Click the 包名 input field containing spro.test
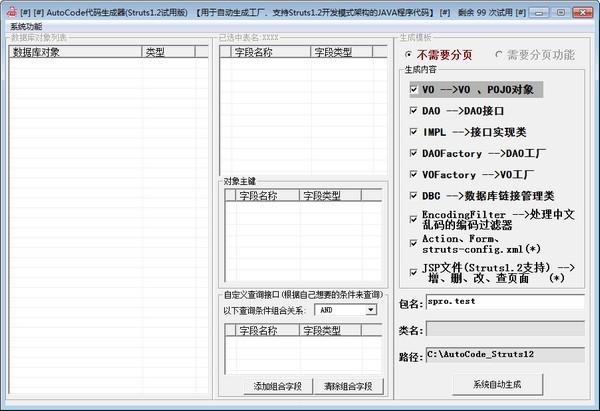 [505, 302]
